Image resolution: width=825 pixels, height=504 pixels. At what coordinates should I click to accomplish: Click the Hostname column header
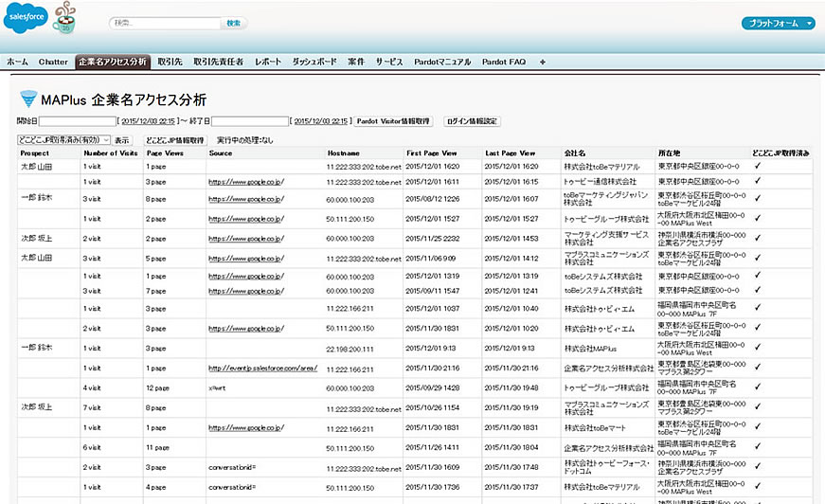tap(344, 153)
